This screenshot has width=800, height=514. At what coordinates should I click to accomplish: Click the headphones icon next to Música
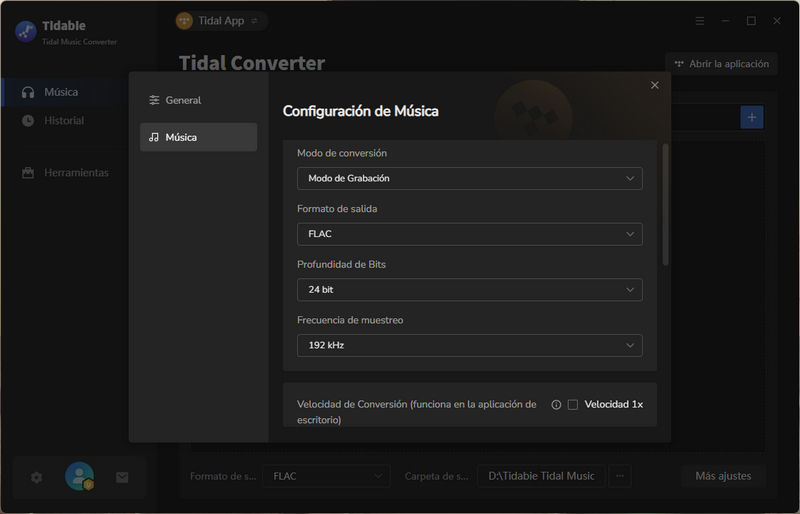pyautogui.click(x=28, y=92)
